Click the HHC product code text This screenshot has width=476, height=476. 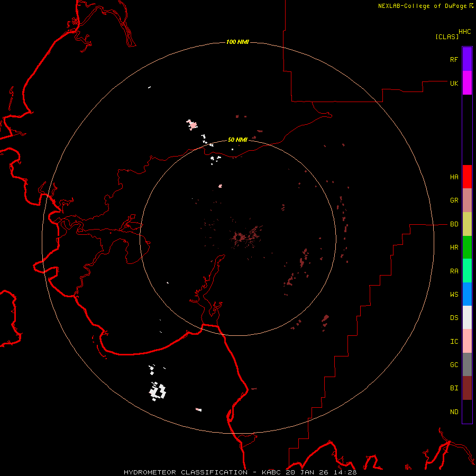[x=464, y=32]
